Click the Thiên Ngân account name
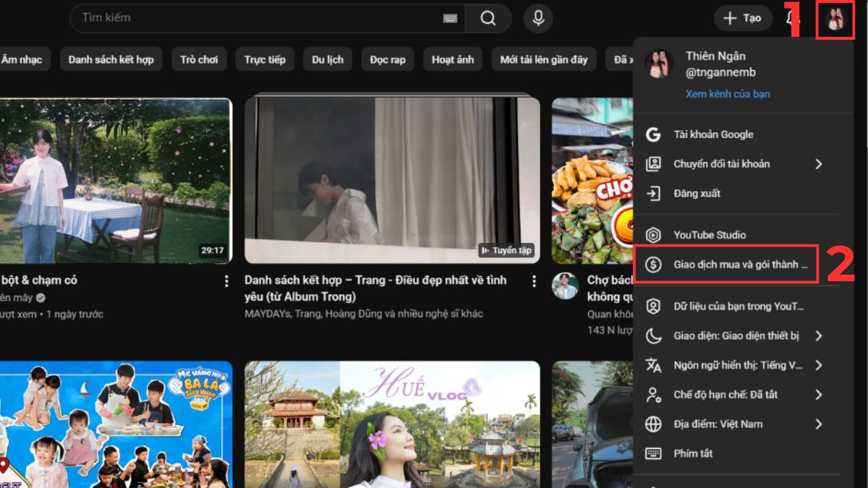 pos(715,56)
